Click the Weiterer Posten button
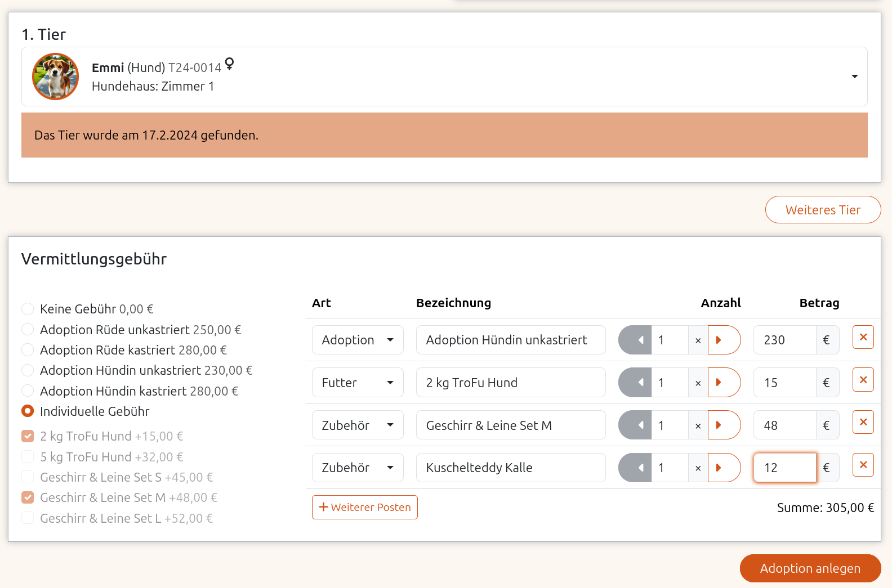Viewport: 892px width, 588px height. [x=365, y=507]
